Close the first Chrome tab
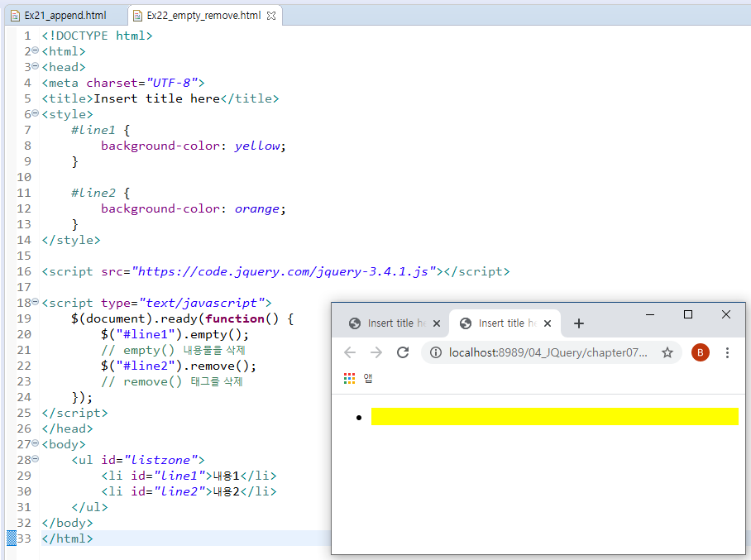The image size is (751, 560). pos(437,323)
